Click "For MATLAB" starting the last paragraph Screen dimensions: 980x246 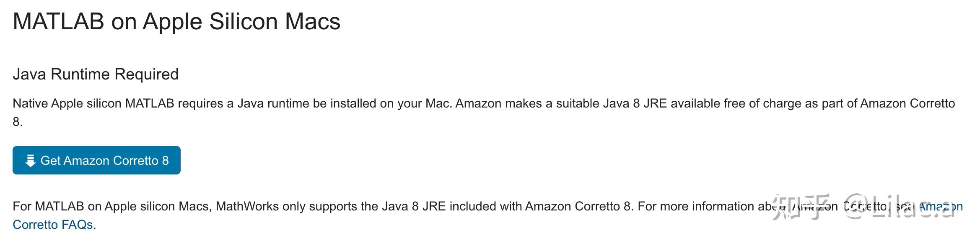click(x=48, y=206)
